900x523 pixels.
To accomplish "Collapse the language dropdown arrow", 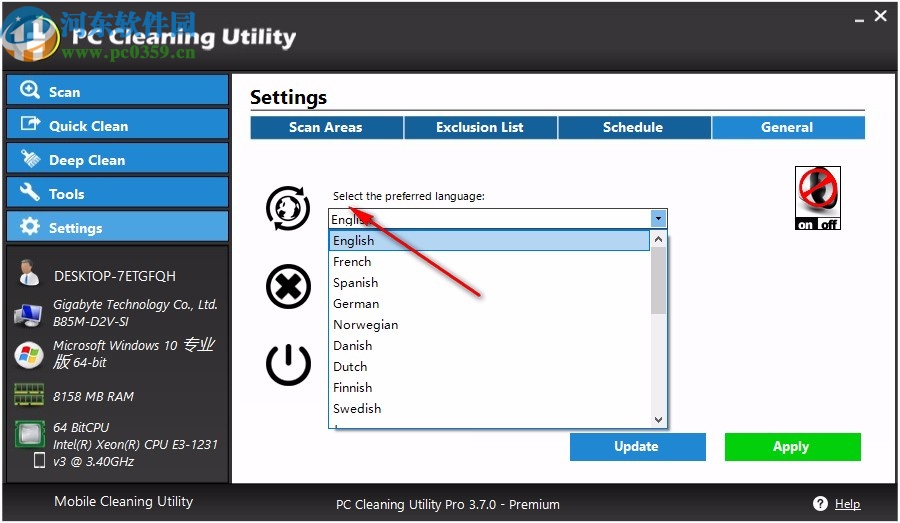I will 658,219.
